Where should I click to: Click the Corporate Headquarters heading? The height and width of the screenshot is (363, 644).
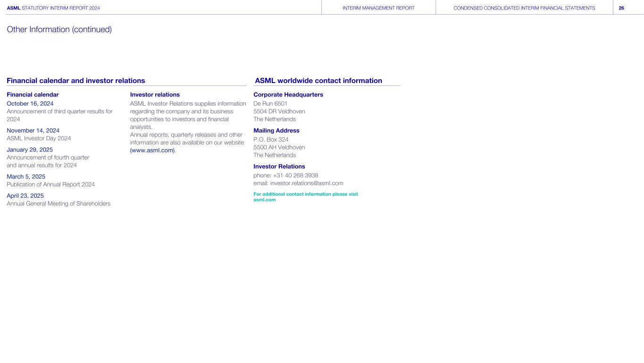coord(288,94)
